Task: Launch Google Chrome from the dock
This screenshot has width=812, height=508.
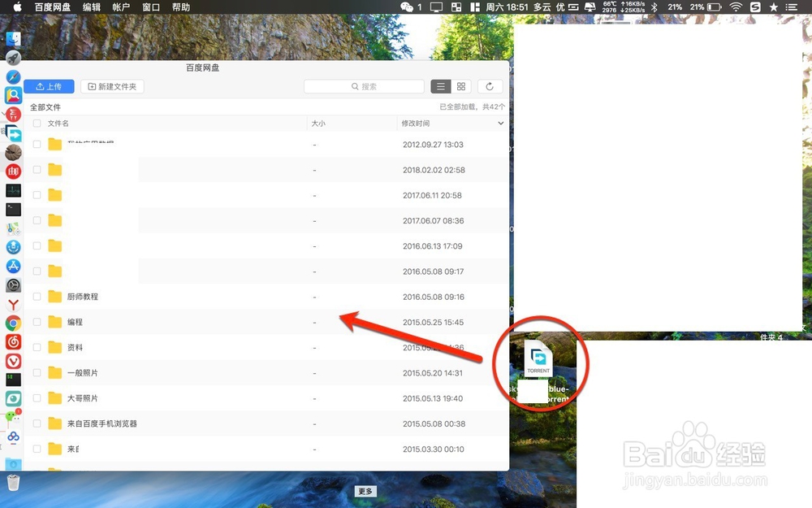Action: 14,323
